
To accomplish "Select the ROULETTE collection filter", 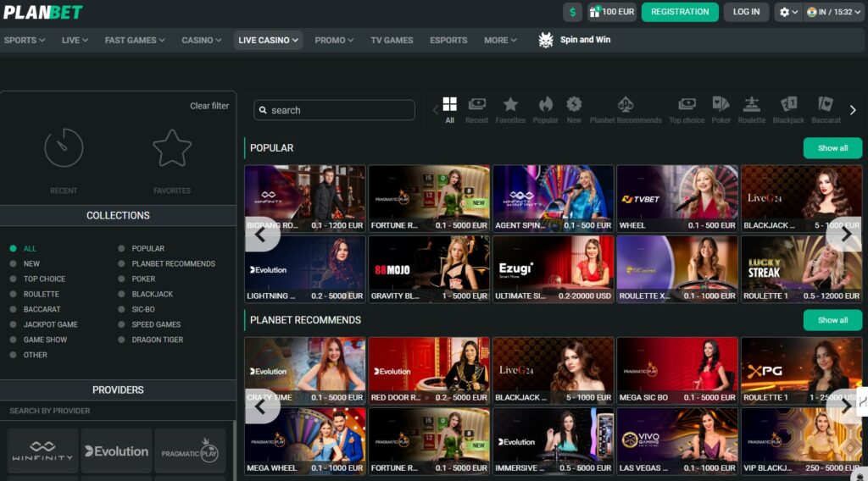I will click(x=34, y=294).
